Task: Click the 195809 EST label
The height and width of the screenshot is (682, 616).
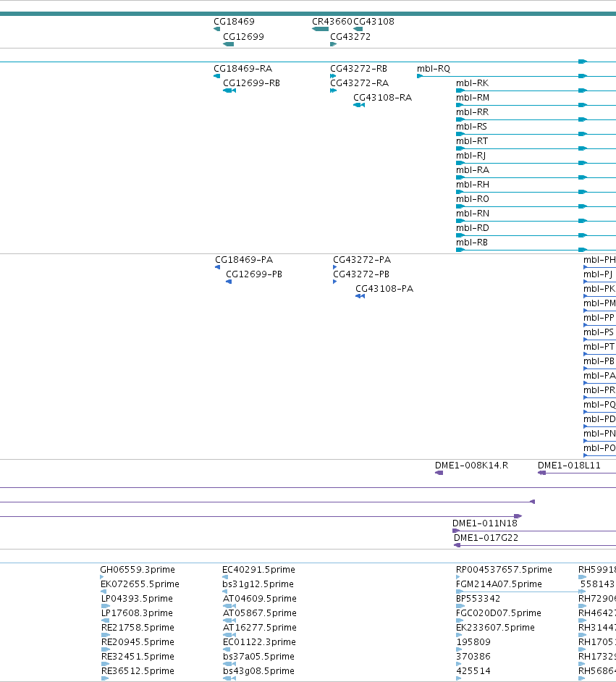Action: (x=473, y=642)
